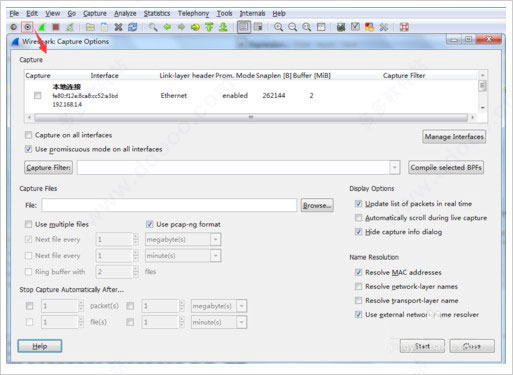This screenshot has height=375, width=513.
Task: Open the capture interfaces list icon
Action: (13, 27)
